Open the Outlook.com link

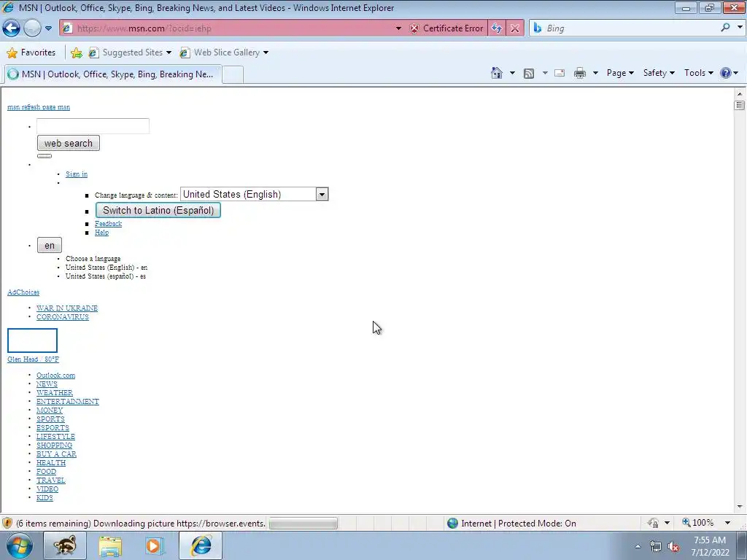[x=55, y=376]
